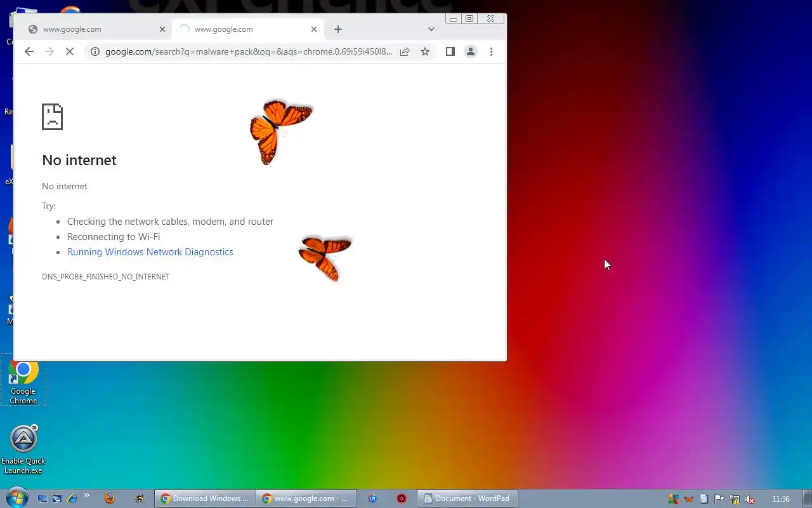Open Action Center flag tray icon
This screenshot has width=812, height=508.
(x=719, y=499)
